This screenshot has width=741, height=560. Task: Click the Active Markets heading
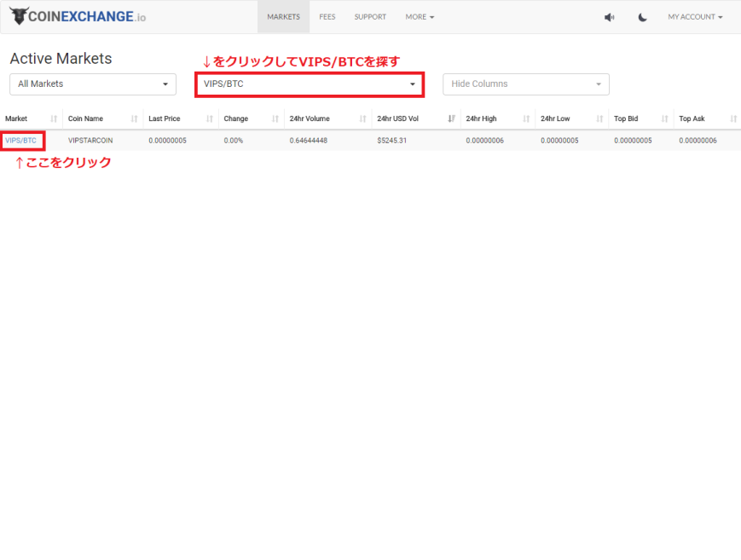(x=61, y=59)
